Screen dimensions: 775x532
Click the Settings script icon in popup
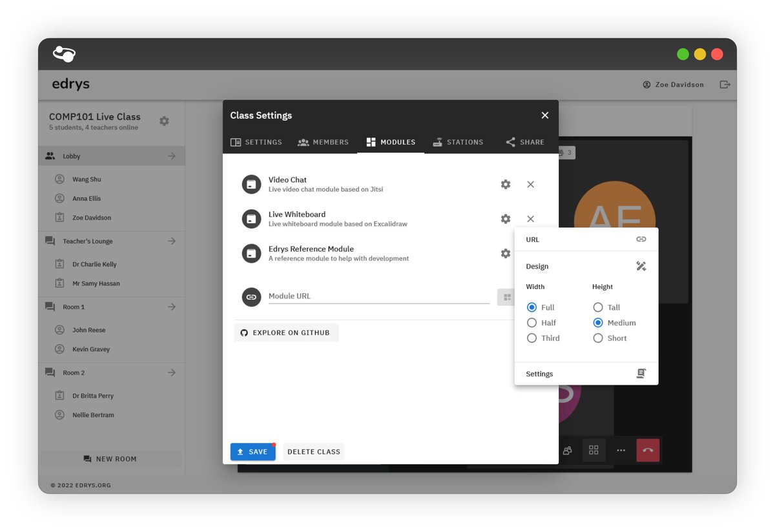click(x=641, y=373)
